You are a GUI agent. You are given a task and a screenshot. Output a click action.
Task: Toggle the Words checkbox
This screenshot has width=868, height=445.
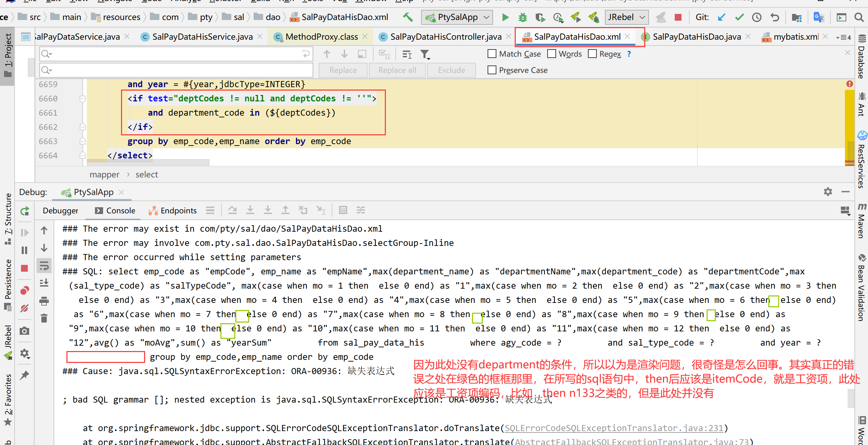pos(552,54)
